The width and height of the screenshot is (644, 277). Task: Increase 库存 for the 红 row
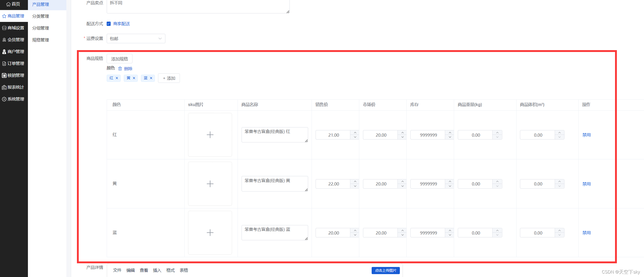[x=450, y=133]
